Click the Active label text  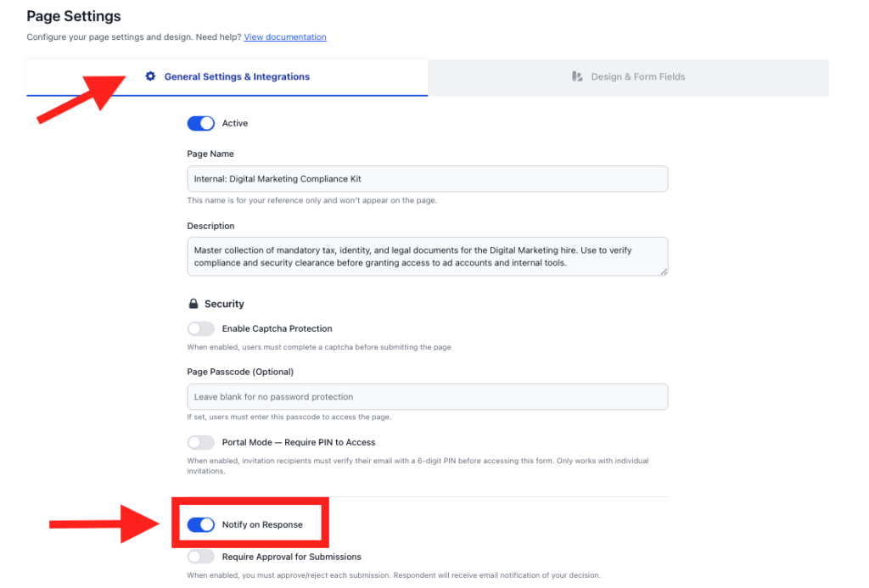[235, 123]
